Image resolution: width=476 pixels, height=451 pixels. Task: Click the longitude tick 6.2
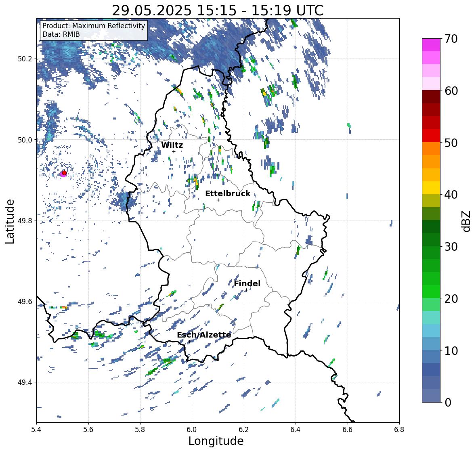point(244,429)
